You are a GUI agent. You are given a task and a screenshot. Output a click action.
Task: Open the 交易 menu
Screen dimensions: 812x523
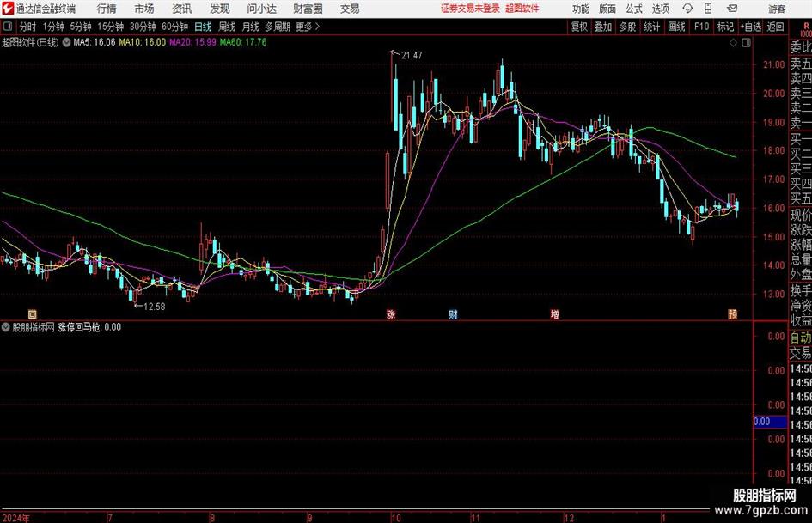coord(350,9)
